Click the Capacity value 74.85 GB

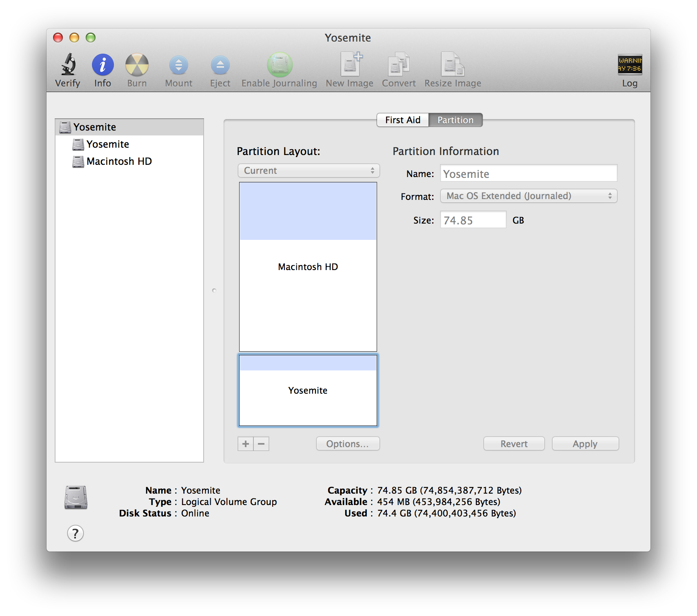pos(449,490)
